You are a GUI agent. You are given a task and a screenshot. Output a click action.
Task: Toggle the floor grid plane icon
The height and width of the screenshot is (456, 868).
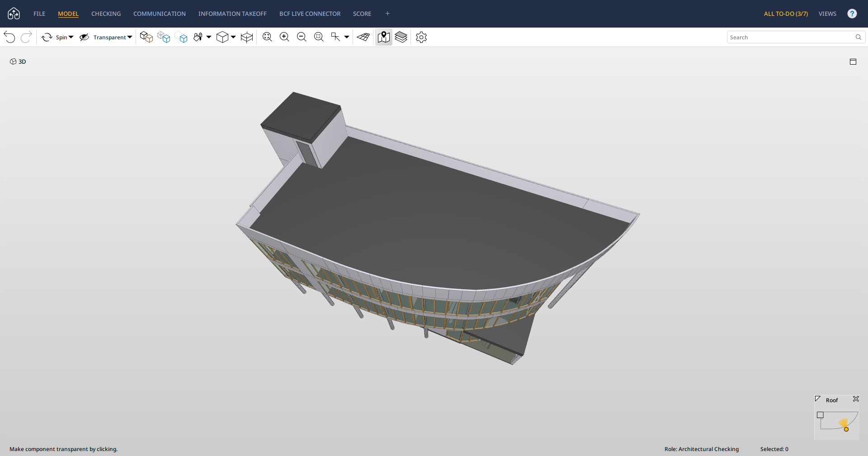pyautogui.click(x=363, y=37)
